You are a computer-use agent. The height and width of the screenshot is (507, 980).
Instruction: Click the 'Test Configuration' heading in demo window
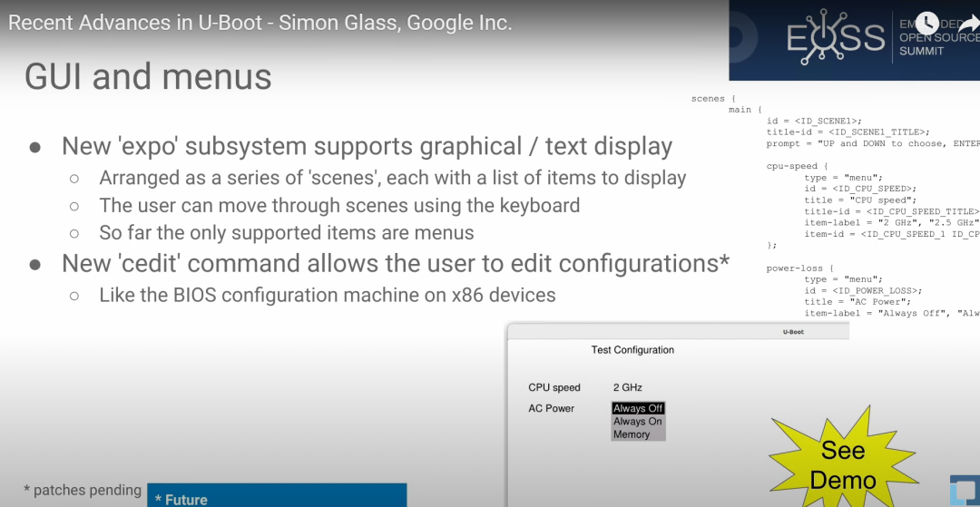[632, 350]
